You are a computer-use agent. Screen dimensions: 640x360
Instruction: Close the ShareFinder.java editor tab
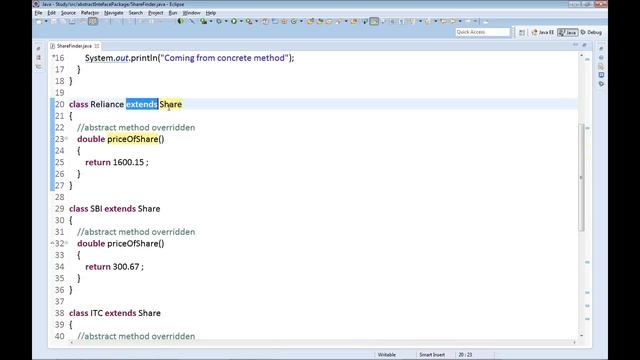tap(97, 46)
